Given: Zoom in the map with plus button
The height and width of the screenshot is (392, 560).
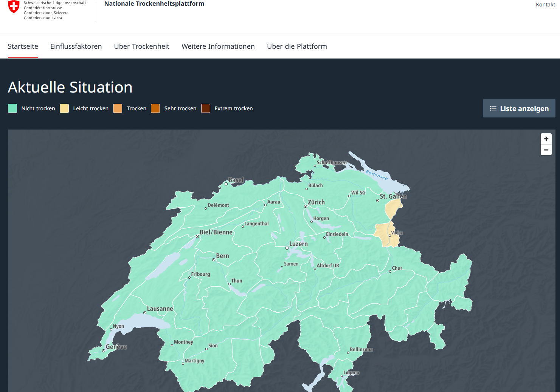Looking at the screenshot, I should 546,139.
